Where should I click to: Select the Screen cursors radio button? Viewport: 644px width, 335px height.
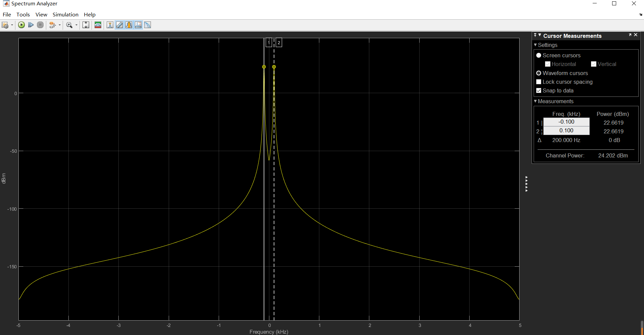pyautogui.click(x=539, y=55)
